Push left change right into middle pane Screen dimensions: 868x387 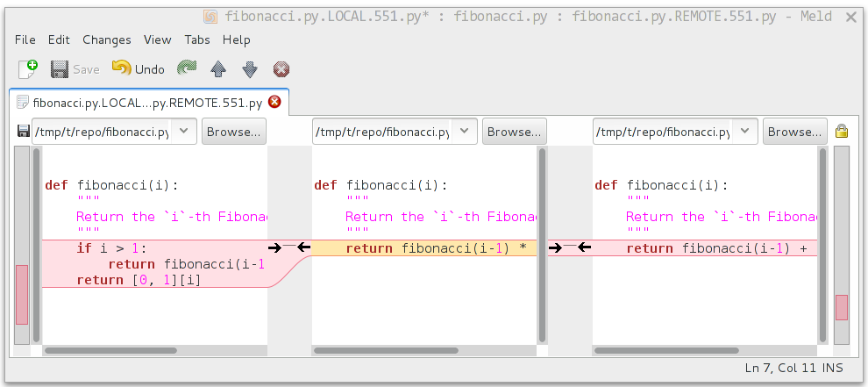[x=274, y=248]
